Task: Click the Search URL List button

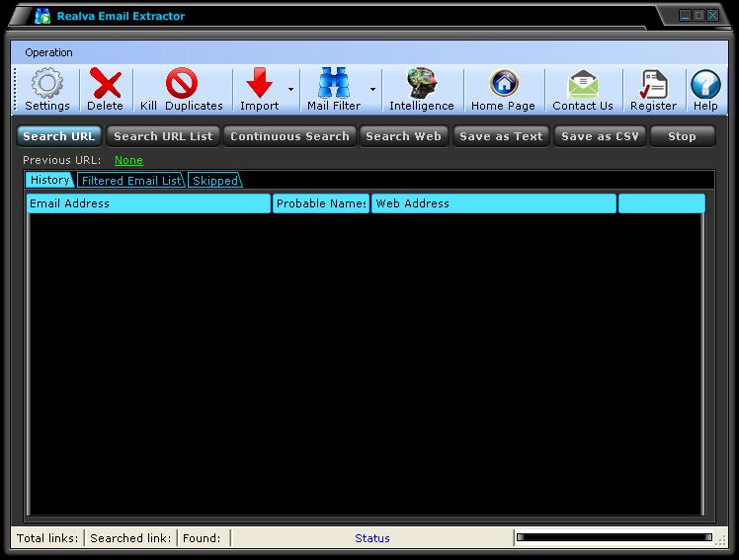Action: 163,136
